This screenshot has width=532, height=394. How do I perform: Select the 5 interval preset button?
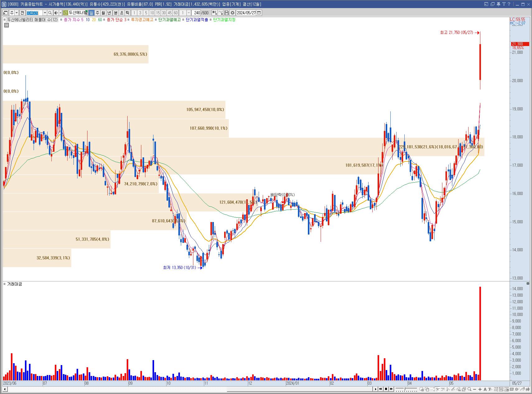[146, 13]
